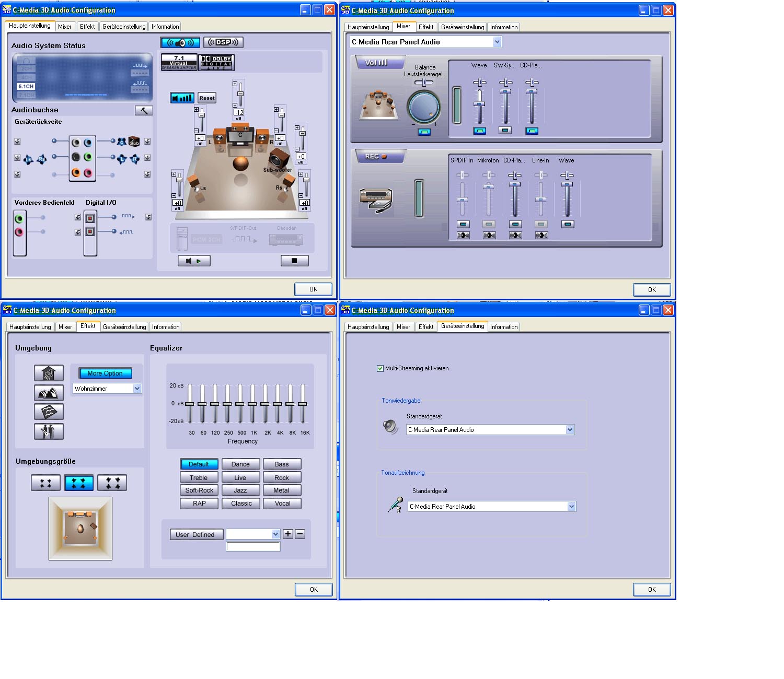The width and height of the screenshot is (784, 679).
Task: Click the Reset button for speaker levels
Action: [207, 98]
